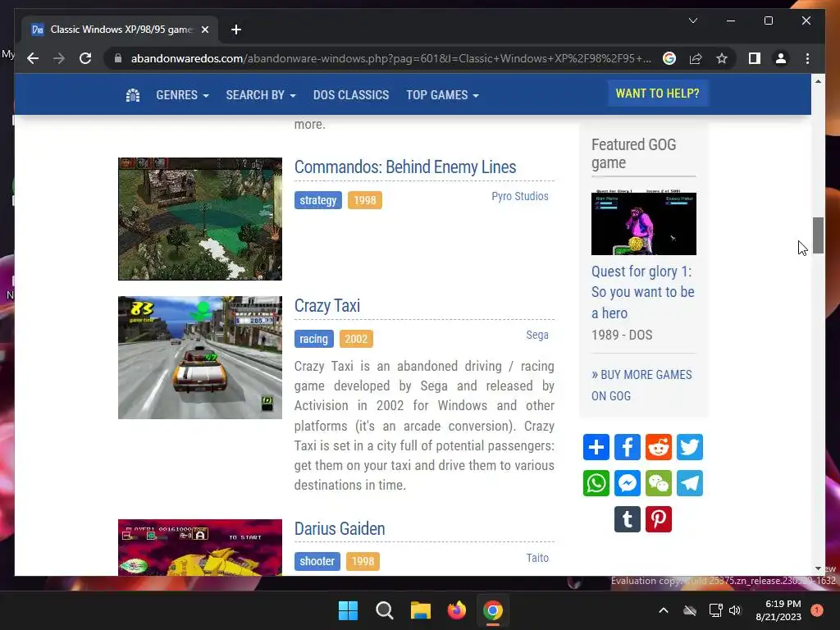Open the site home icon in navbar

[x=132, y=95]
